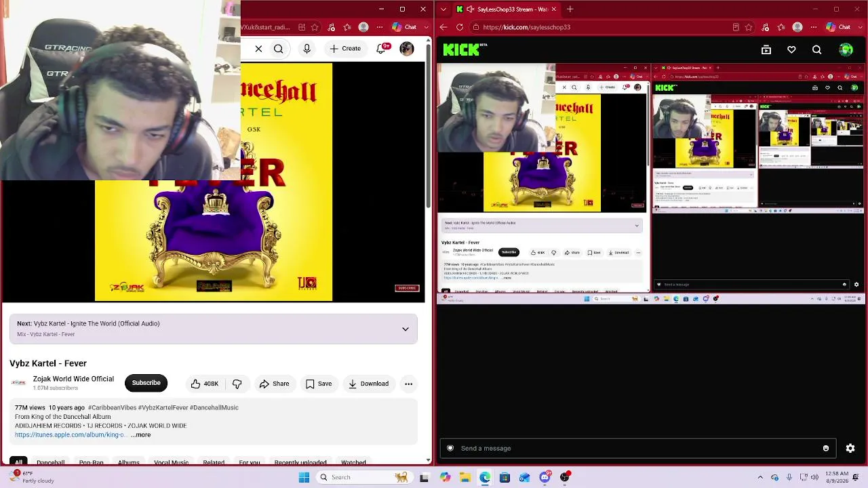Type in Kick Send a message field
Viewport: 868px width, 488px height.
[x=637, y=448]
